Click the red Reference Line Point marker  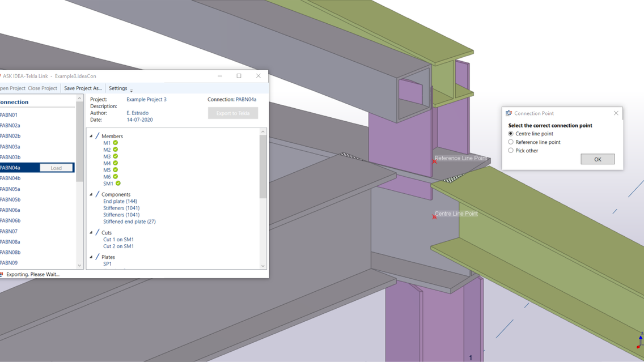(434, 161)
